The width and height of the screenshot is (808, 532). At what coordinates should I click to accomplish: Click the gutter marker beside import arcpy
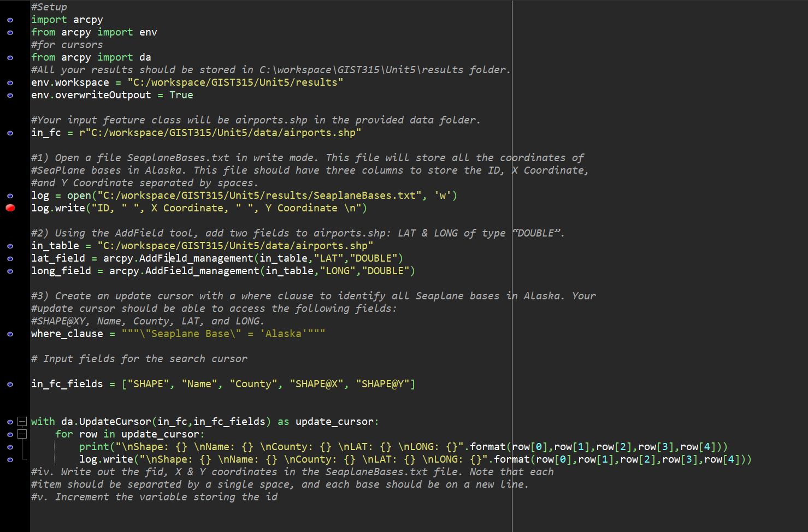coord(10,19)
